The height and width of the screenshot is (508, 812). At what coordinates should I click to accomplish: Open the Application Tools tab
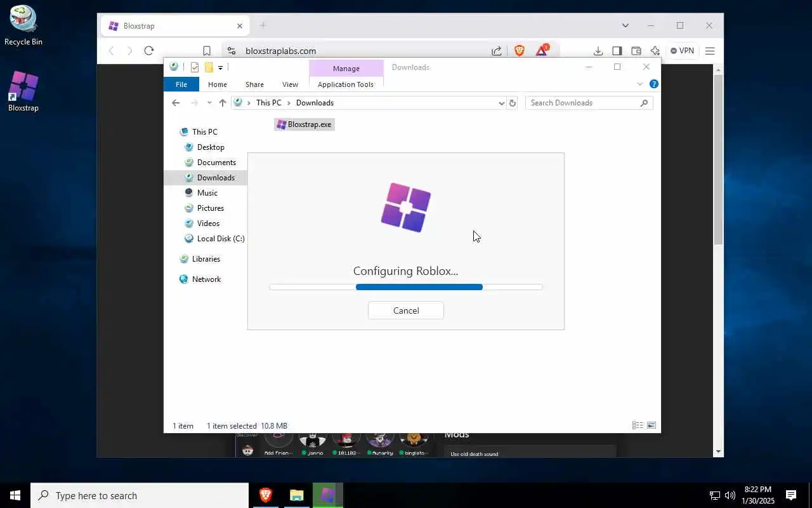click(346, 84)
